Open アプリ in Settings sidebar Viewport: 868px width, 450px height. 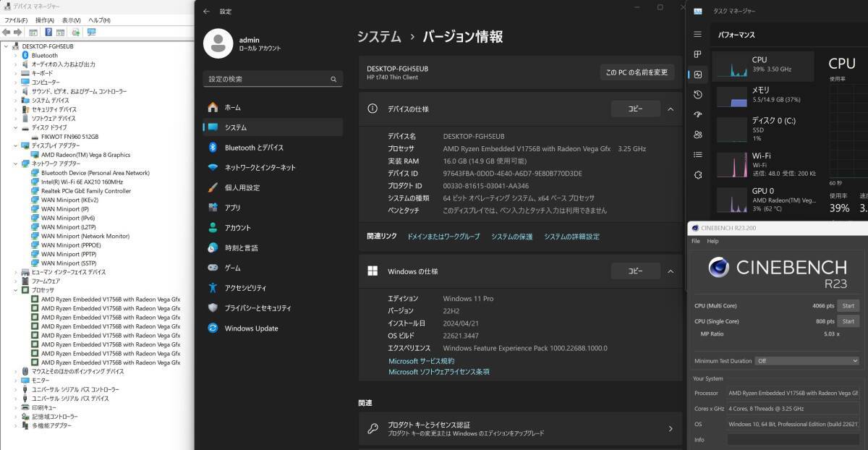point(273,208)
